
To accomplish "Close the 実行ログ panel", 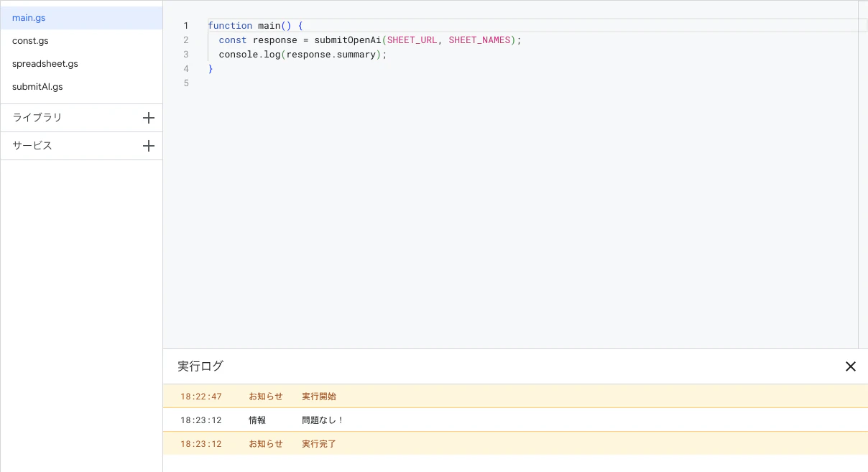I will (851, 366).
